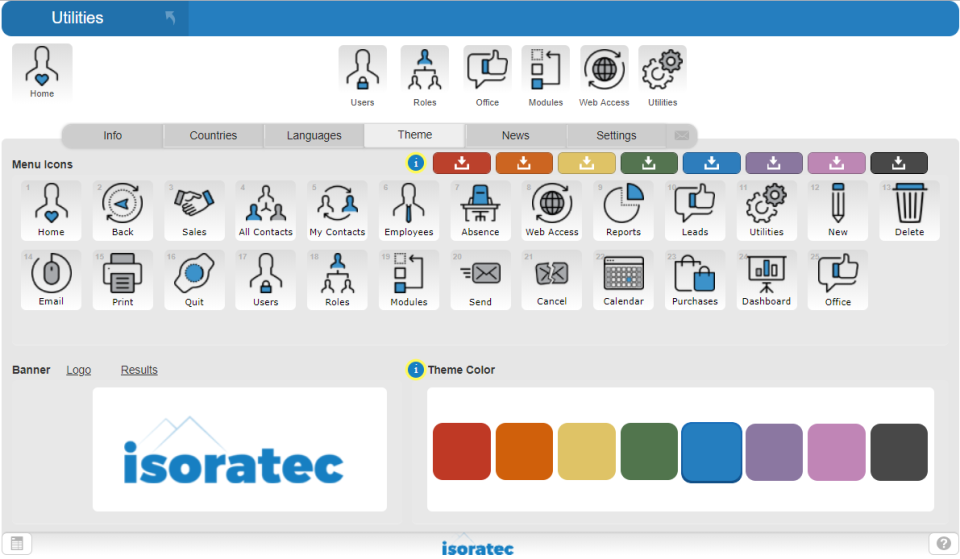This screenshot has width=960, height=559.
Task: Select Users menu icon number 17
Action: click(266, 280)
